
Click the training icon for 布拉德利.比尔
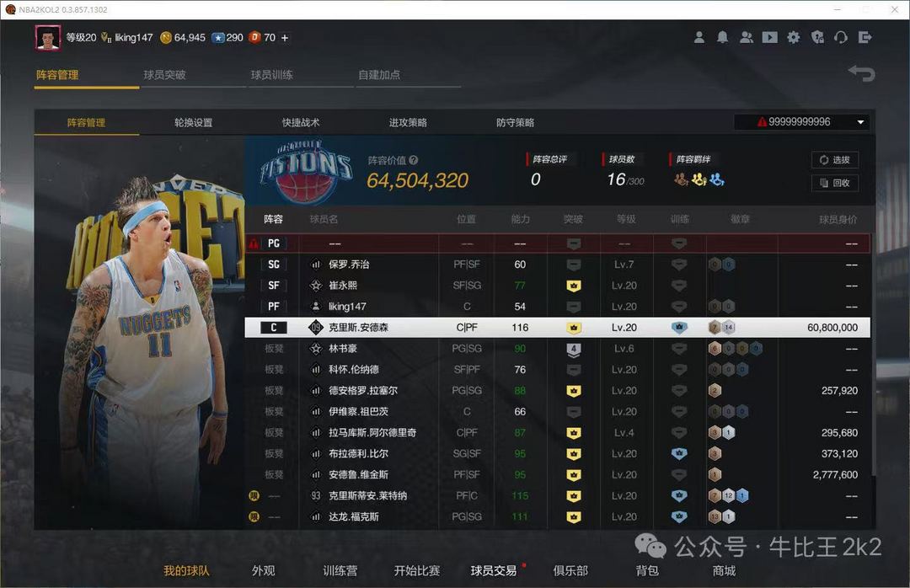[679, 453]
